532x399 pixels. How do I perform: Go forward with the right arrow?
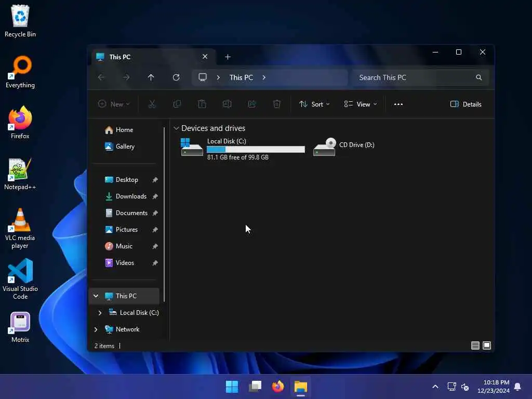tap(126, 77)
